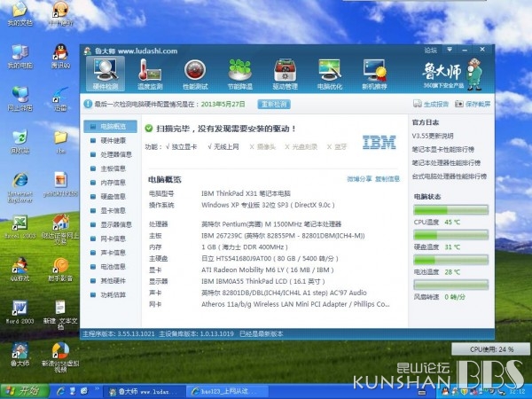Open V3.55更新说明 update notes
Image resolution: width=532 pixels, height=399 pixels.
click(433, 136)
